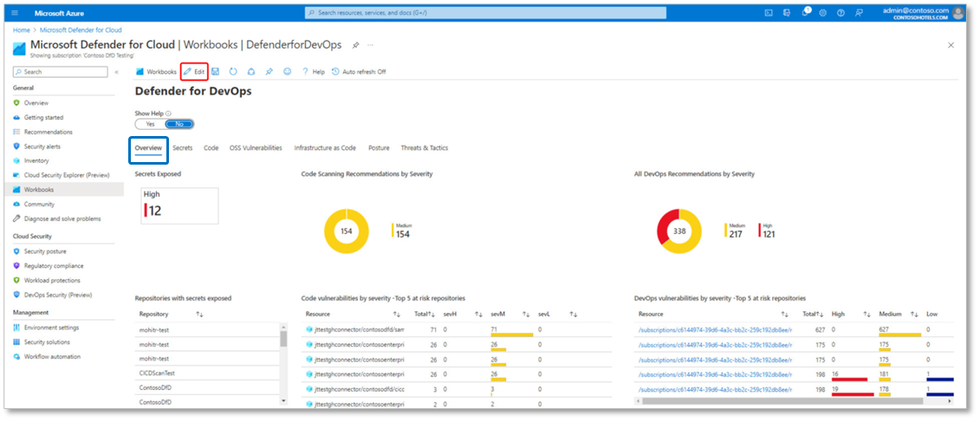Viewport: 980px width, 422px height.
Task: Switch to the Infrastructure as Code tab
Action: (x=325, y=148)
